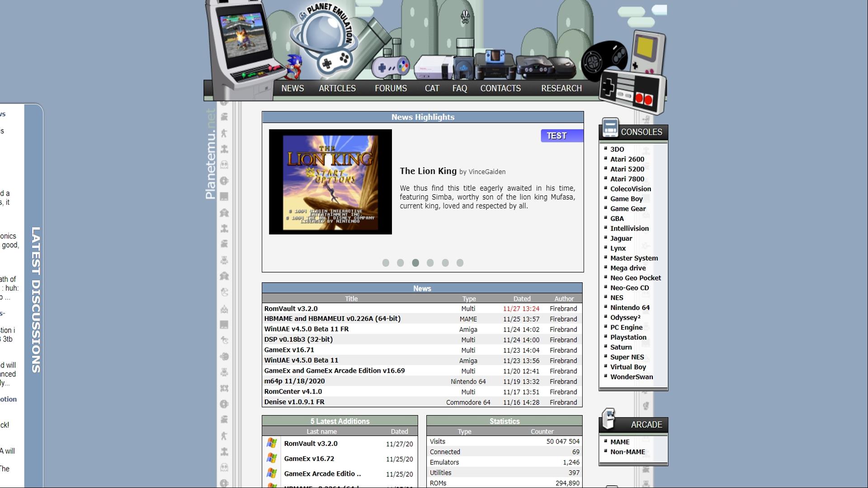Select WonderSwan in consoles list
Image resolution: width=868 pixels, height=488 pixels.
click(632, 377)
